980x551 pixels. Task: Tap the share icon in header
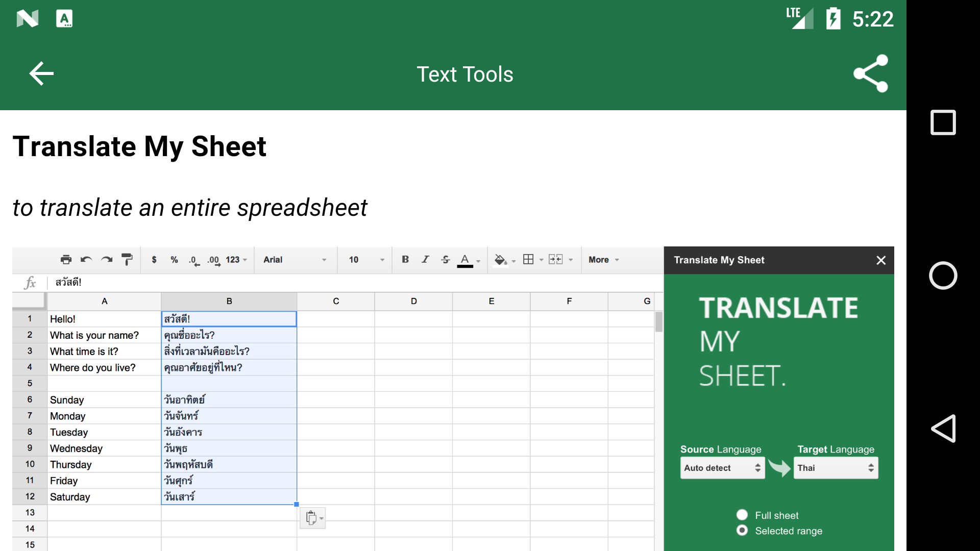pos(871,74)
